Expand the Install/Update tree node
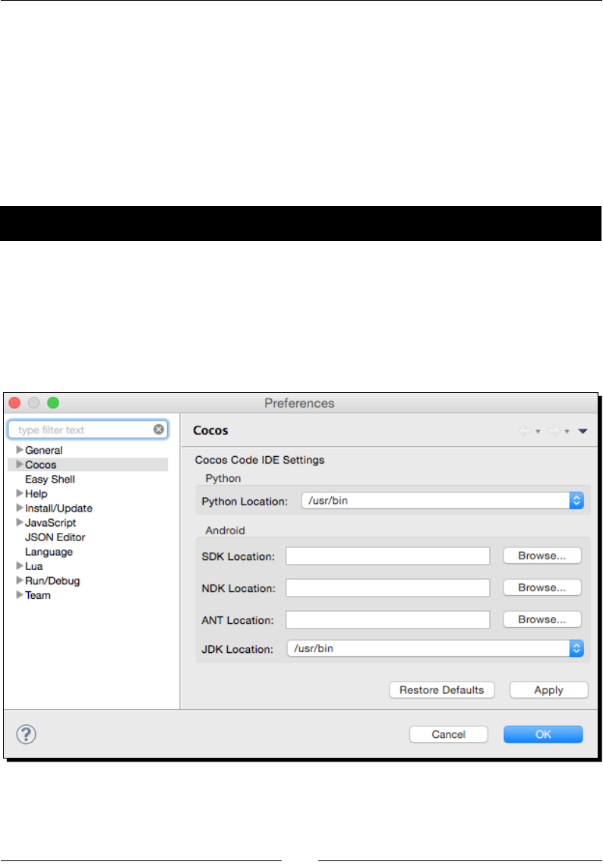This screenshot has width=603, height=868. click(20, 507)
